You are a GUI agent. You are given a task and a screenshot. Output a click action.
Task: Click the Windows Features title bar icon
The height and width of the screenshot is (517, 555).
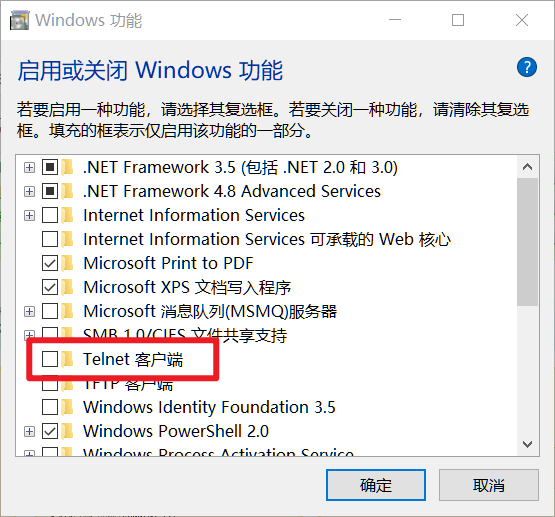click(19, 20)
